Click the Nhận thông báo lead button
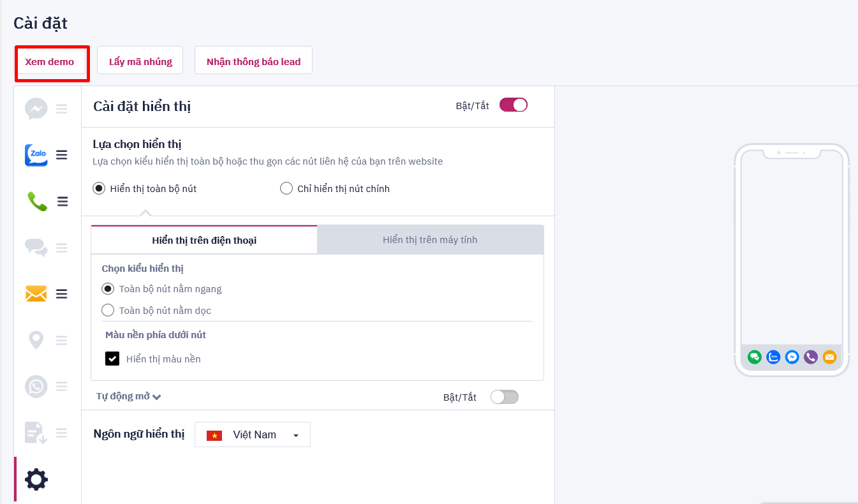 pos(253,60)
